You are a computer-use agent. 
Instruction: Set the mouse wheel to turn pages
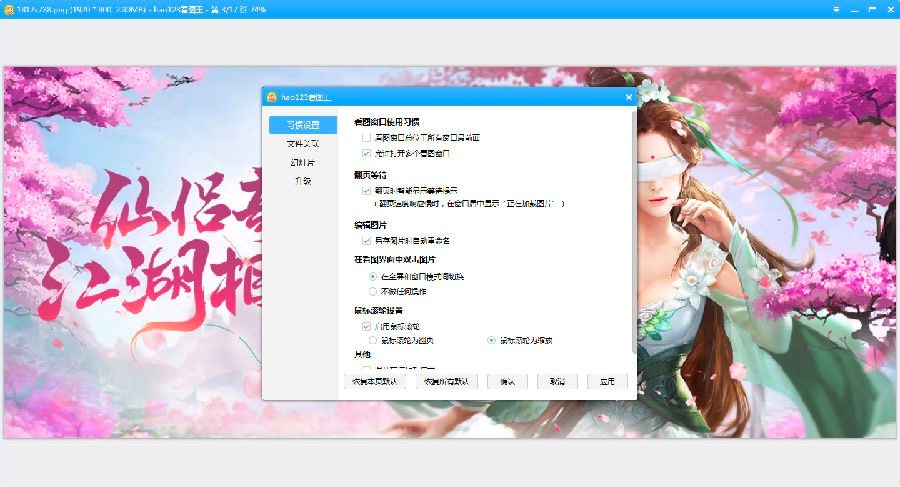tap(373, 340)
